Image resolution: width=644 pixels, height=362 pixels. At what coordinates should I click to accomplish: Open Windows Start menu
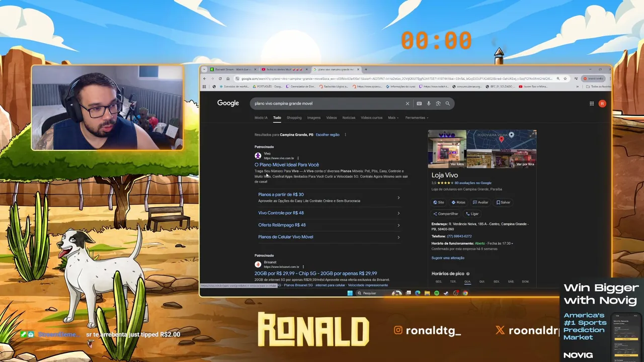pos(350,293)
